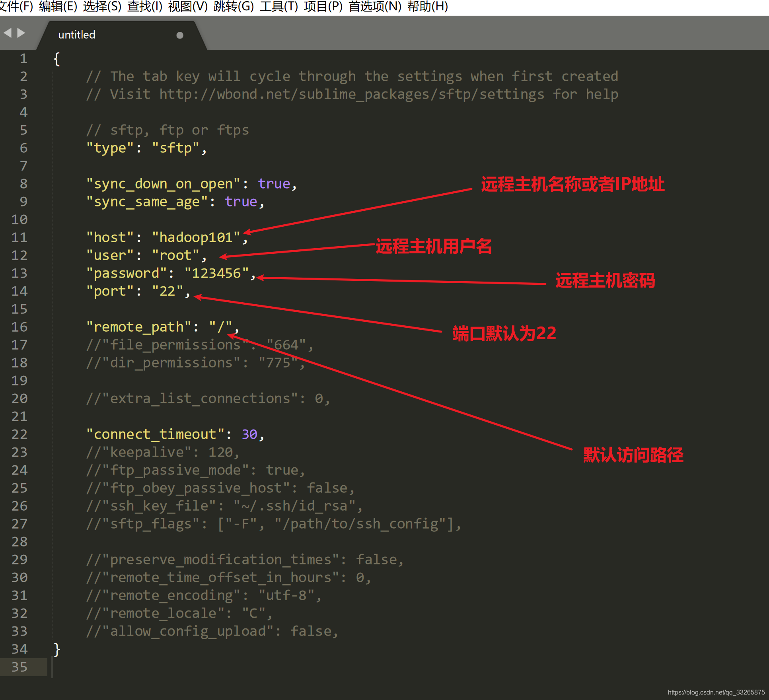This screenshot has height=700, width=769.
Task: Click commented "remote_time_offset_in_hours" line
Action: (229, 578)
